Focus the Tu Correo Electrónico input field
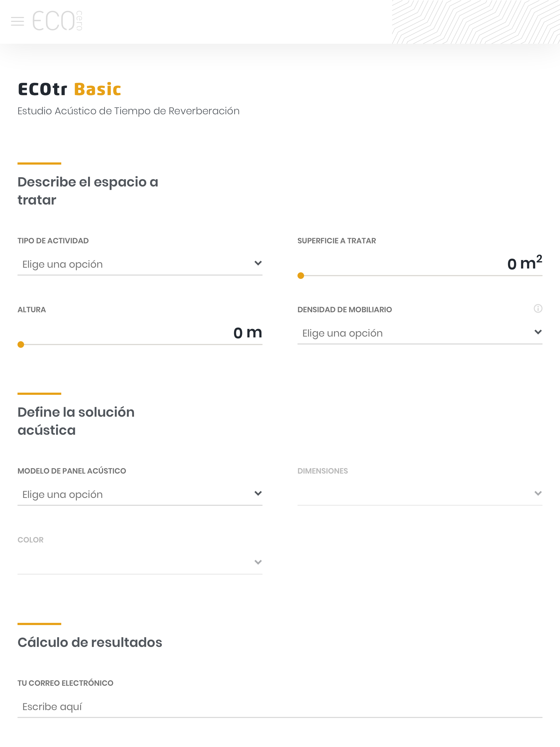Screen dimensions: 560x747 click(280, 707)
